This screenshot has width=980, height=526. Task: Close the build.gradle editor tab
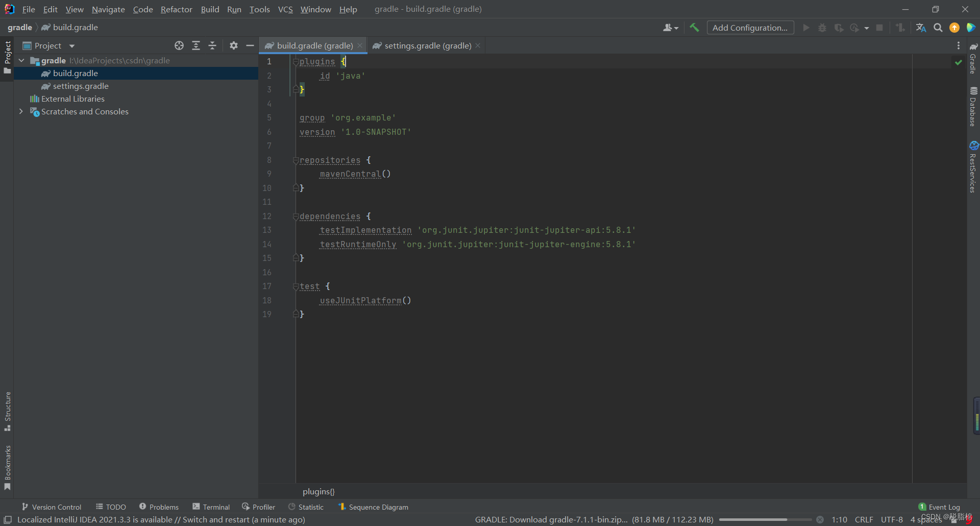(360, 45)
